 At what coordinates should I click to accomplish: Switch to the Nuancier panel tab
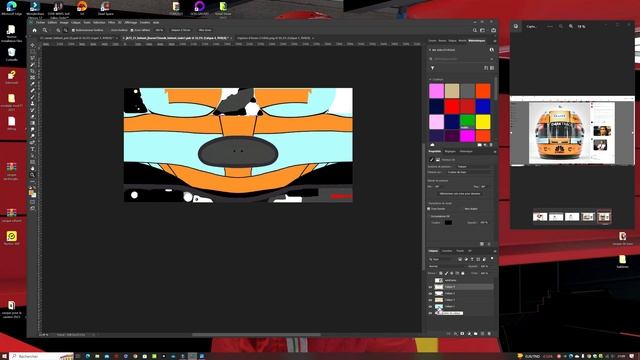click(x=442, y=41)
